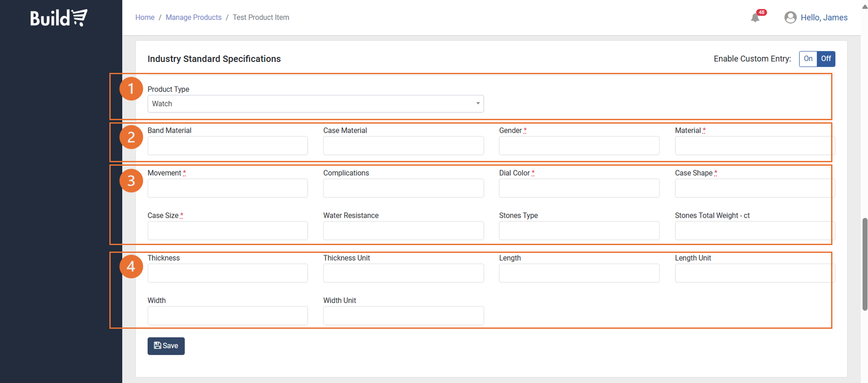Image resolution: width=868 pixels, height=383 pixels.
Task: Open Manage Products breadcrumb link
Action: [194, 17]
